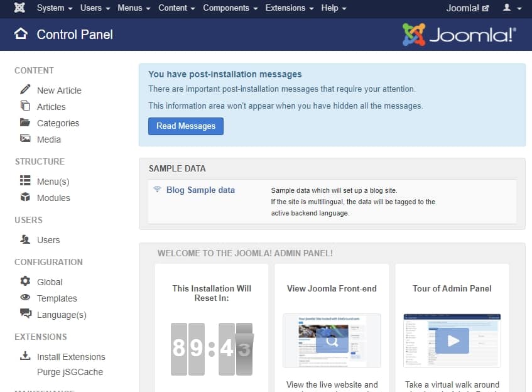The width and height of the screenshot is (532, 392).
Task: Click the gear icon beside Global
Action: [25, 281]
